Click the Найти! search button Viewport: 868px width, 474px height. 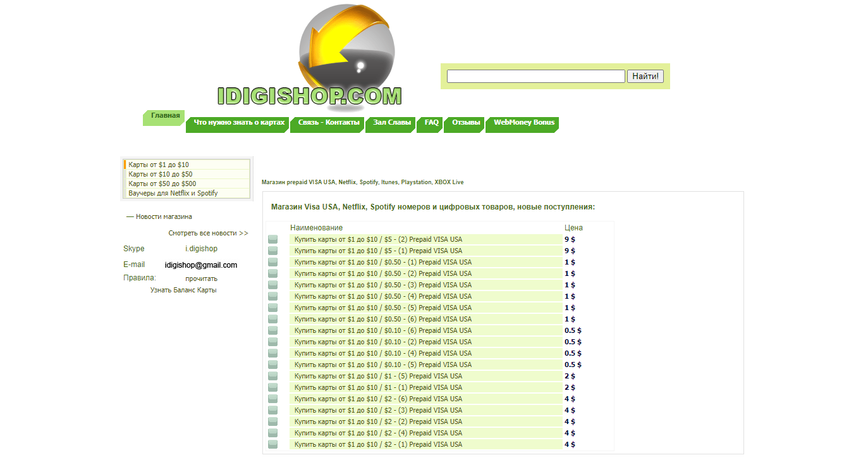pyautogui.click(x=645, y=77)
